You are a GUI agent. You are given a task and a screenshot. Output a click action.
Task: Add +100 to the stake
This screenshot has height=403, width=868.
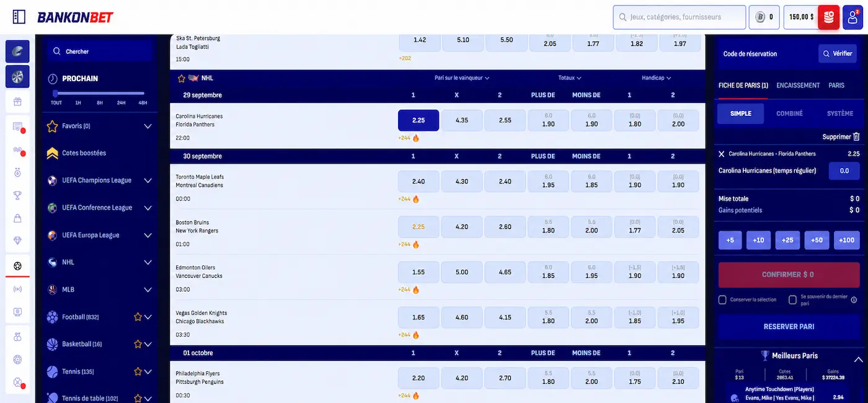(846, 241)
